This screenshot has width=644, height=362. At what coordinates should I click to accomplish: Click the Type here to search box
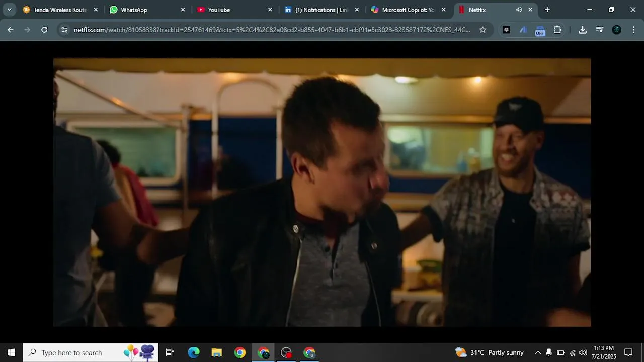click(x=91, y=352)
